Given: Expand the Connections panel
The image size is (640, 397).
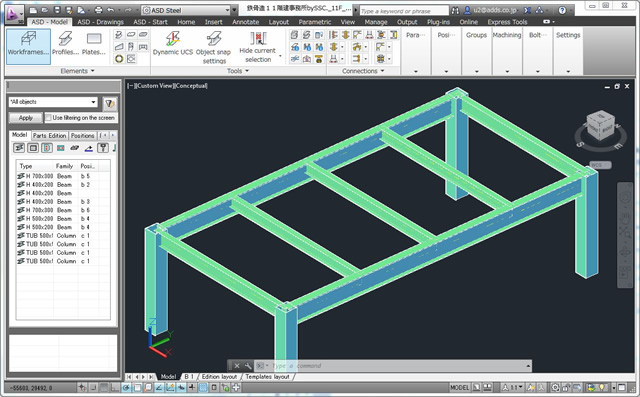Looking at the screenshot, I should pyautogui.click(x=363, y=71).
